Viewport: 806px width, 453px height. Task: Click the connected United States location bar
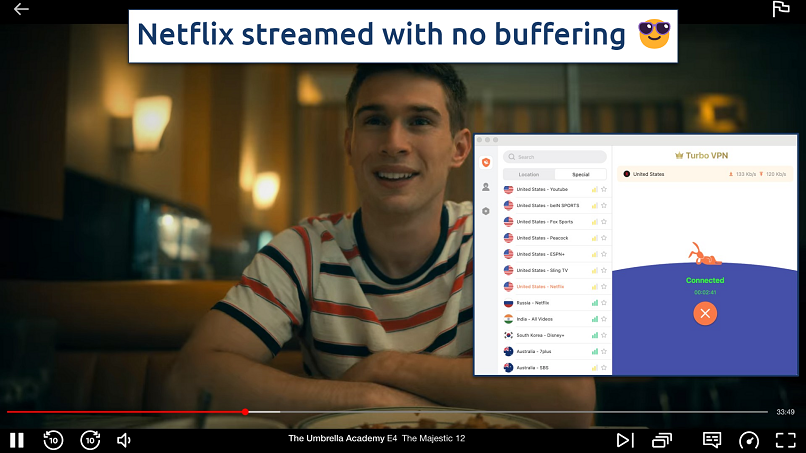coord(705,174)
